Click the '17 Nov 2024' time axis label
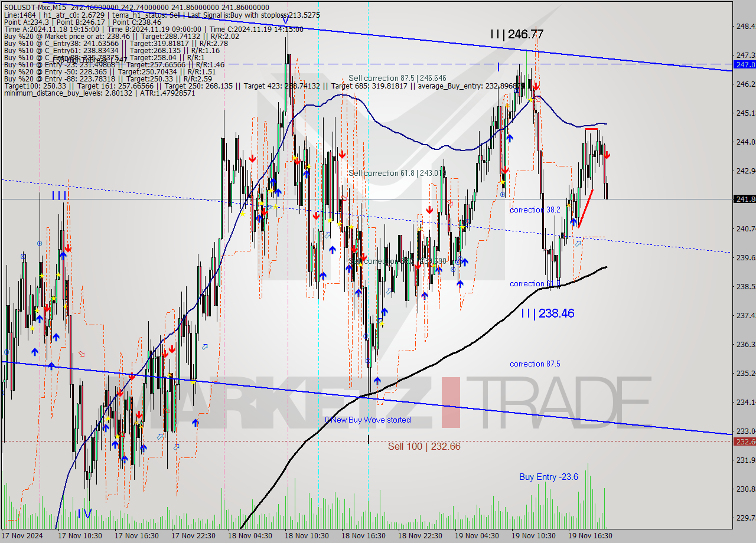Image resolution: width=756 pixels, height=543 pixels. tap(22, 535)
